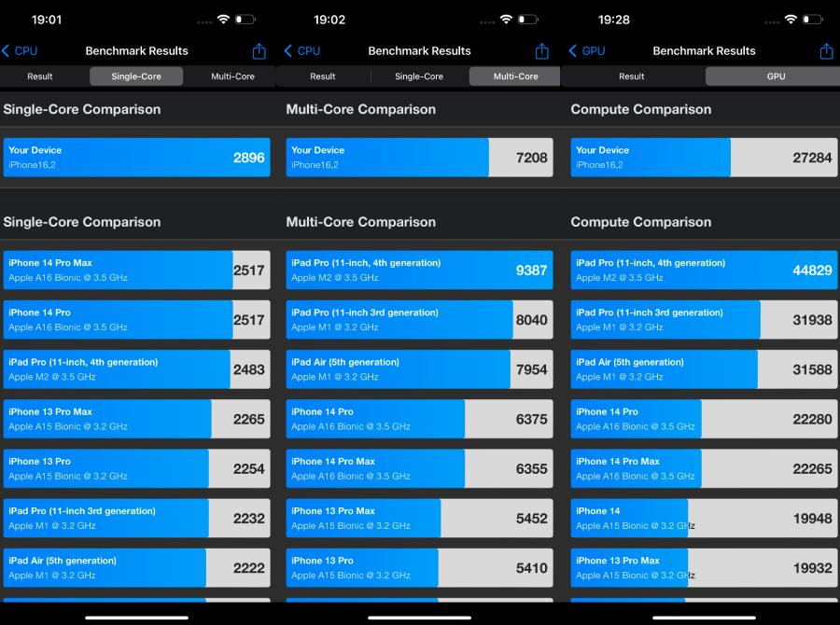Select the iPhone 14 Pro Max row scoring 6355
The image size is (840, 625).
coord(419,468)
